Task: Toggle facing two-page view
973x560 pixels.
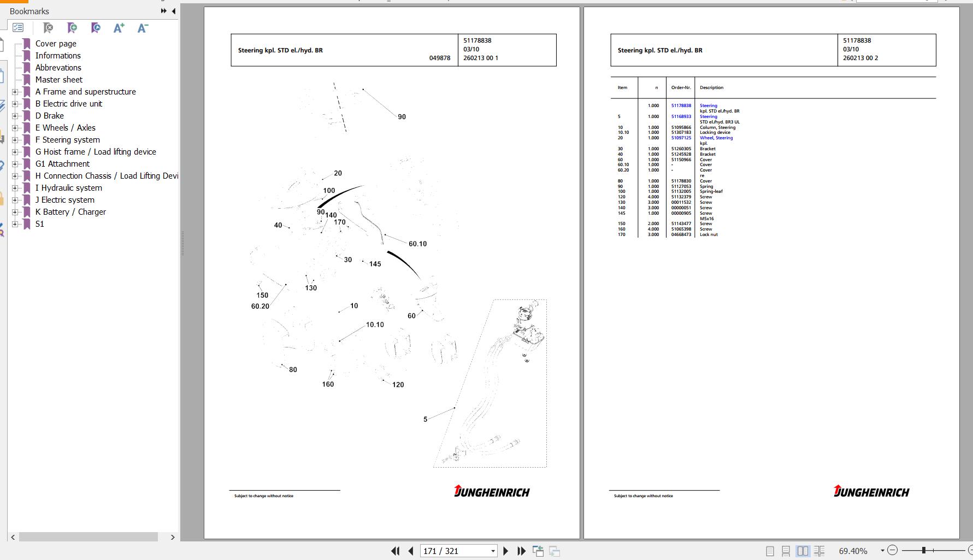Action: click(x=803, y=551)
